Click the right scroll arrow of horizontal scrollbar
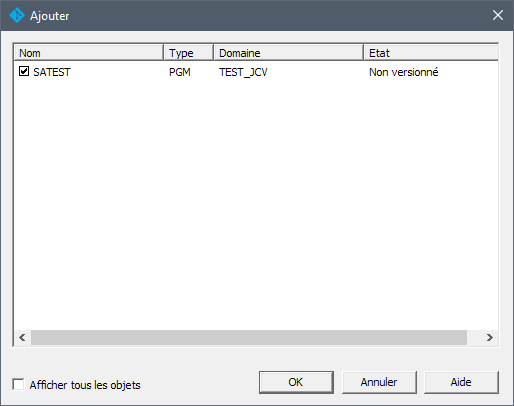This screenshot has height=406, width=514. click(489, 338)
